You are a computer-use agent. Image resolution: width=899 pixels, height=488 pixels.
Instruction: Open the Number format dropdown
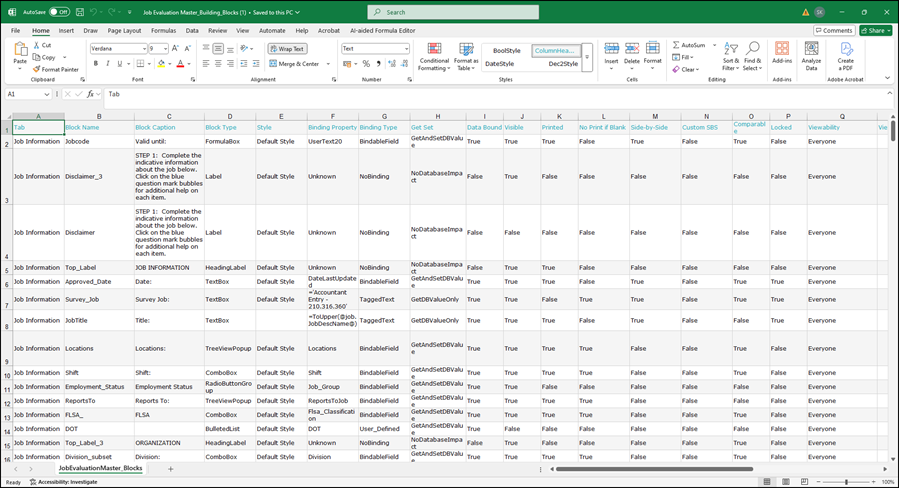[406, 49]
